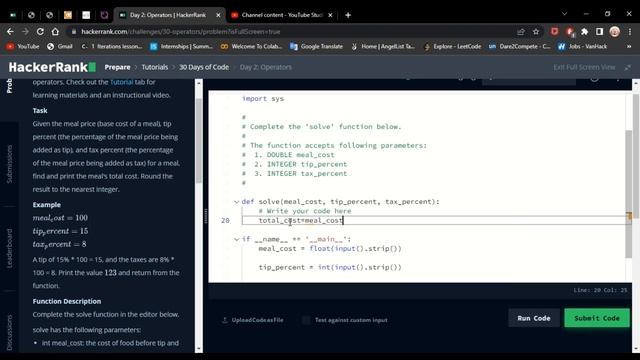
Task: Open the Home AngelList bookmark
Action: point(382,47)
